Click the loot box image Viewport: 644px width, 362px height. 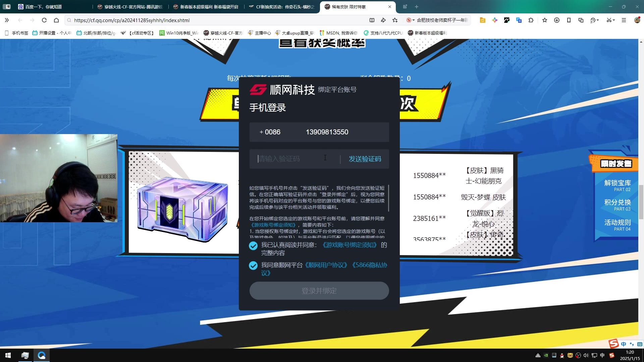[x=183, y=209]
